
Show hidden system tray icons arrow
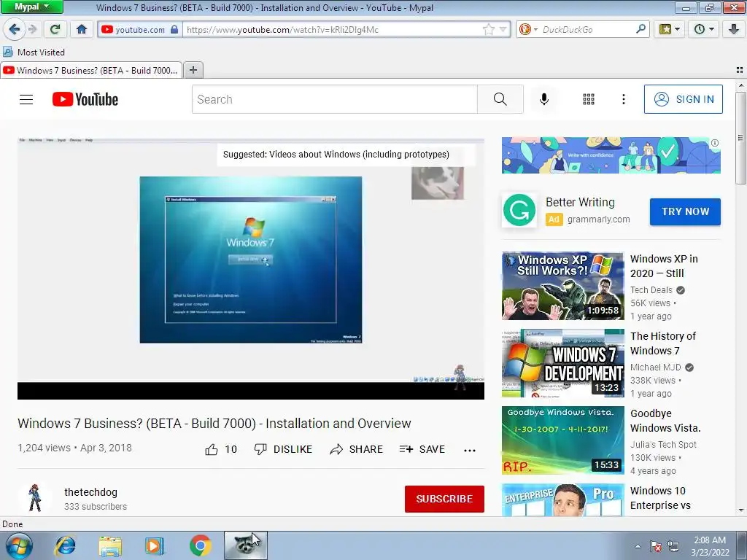pos(638,546)
